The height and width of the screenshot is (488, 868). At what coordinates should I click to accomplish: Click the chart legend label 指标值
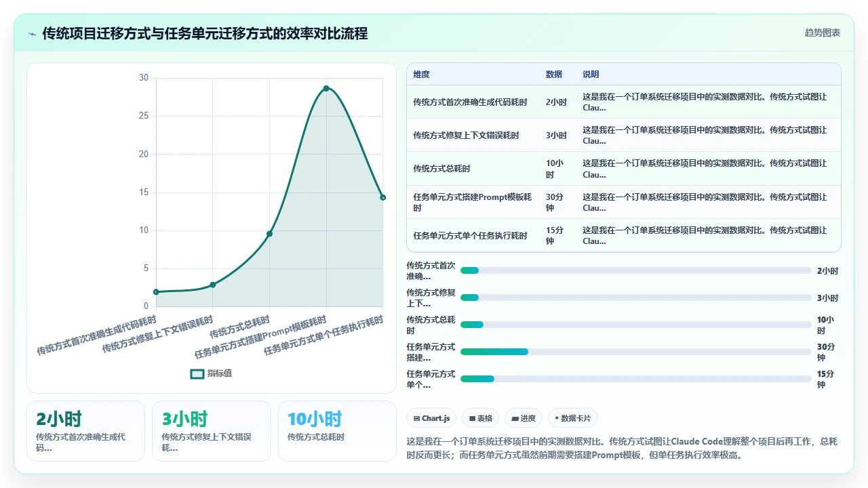click(x=220, y=373)
